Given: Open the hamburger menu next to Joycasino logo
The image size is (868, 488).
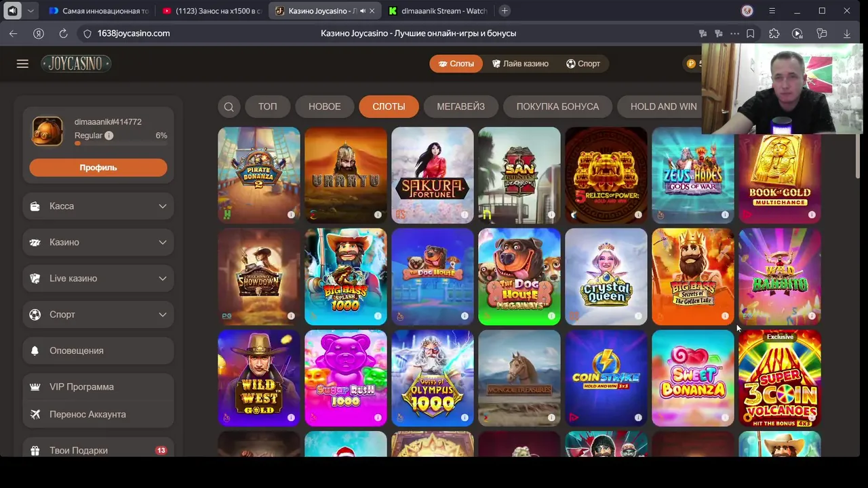Looking at the screenshot, I should coord(22,64).
